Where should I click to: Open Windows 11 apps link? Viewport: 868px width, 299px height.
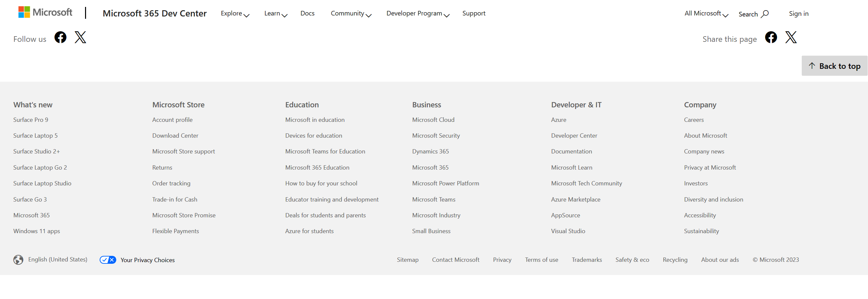[36, 231]
